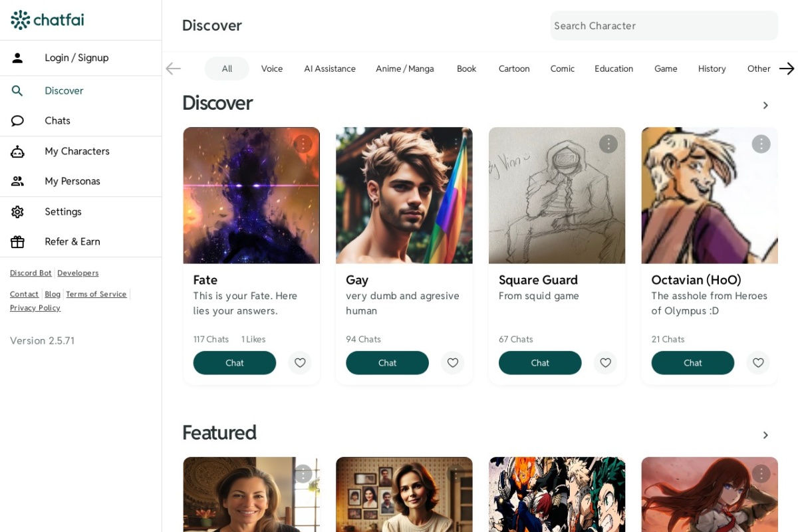Click the Refer & Earn gift icon
798x532 pixels.
point(17,241)
